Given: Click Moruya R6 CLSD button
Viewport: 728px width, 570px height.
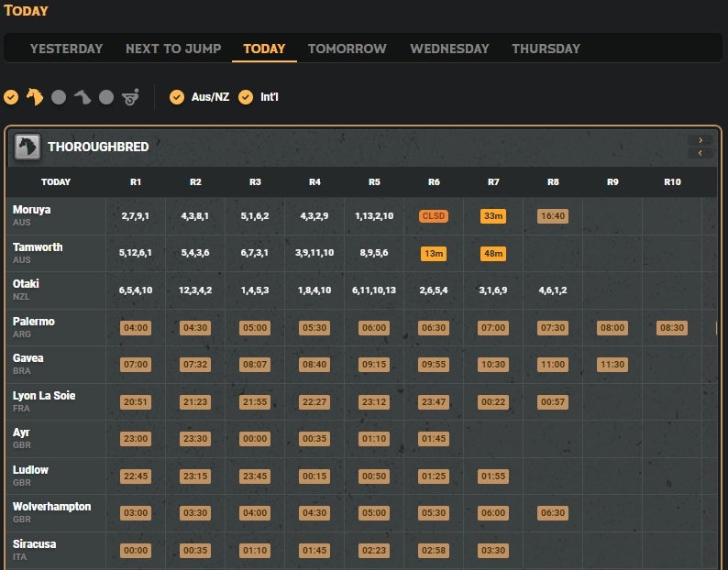Looking at the screenshot, I should pos(434,216).
